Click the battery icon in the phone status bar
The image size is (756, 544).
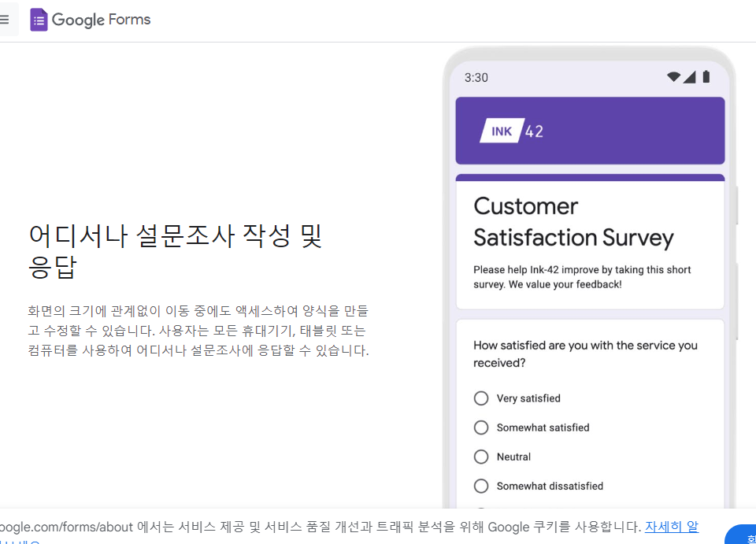pos(706,76)
